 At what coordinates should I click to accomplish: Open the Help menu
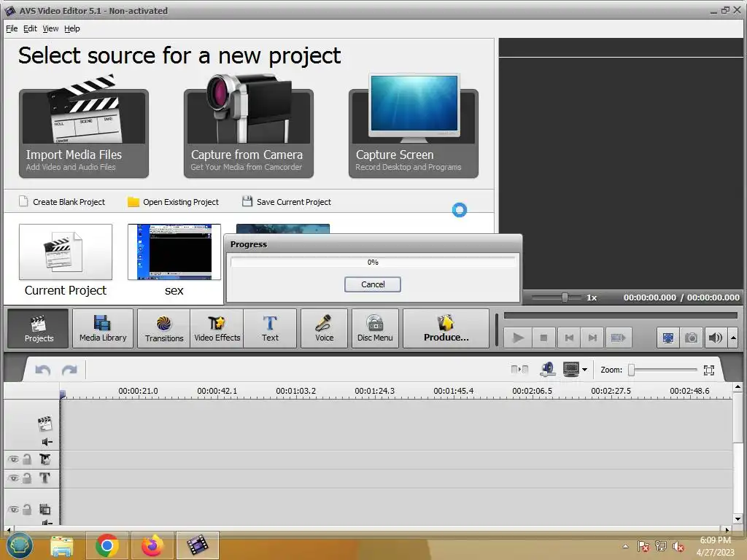[x=72, y=28]
